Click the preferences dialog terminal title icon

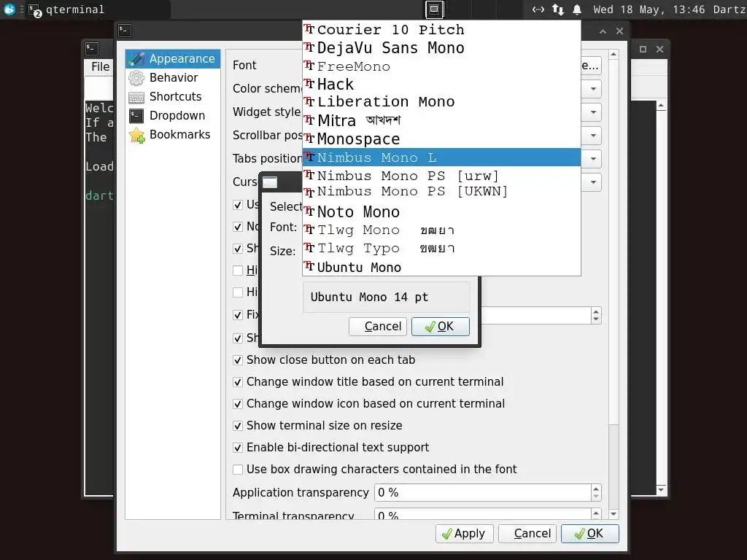click(125, 31)
